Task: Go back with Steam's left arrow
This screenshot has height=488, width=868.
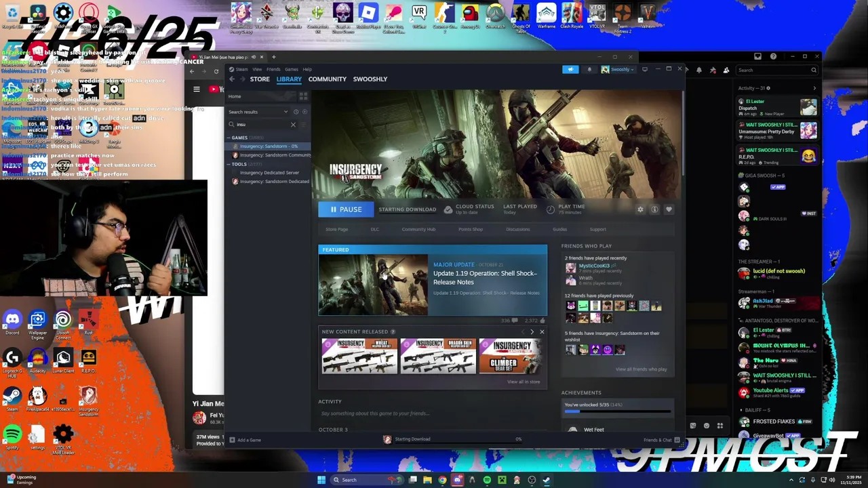Action: (x=232, y=79)
